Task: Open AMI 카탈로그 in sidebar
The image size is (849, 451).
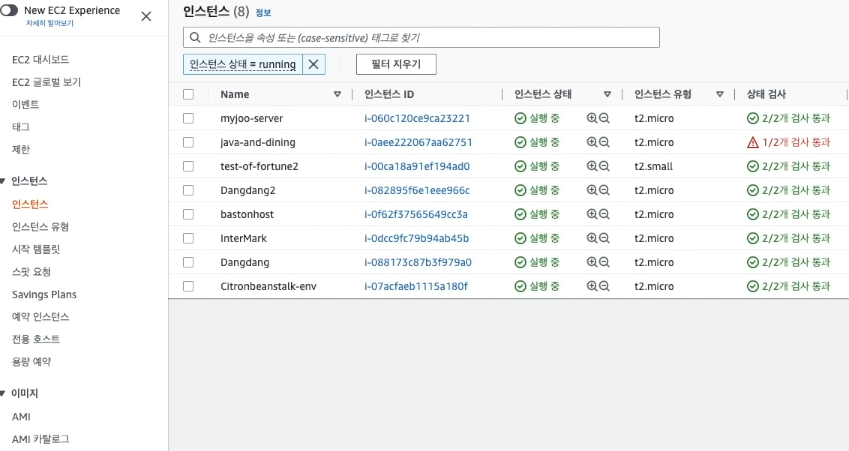Action: pos(41,439)
